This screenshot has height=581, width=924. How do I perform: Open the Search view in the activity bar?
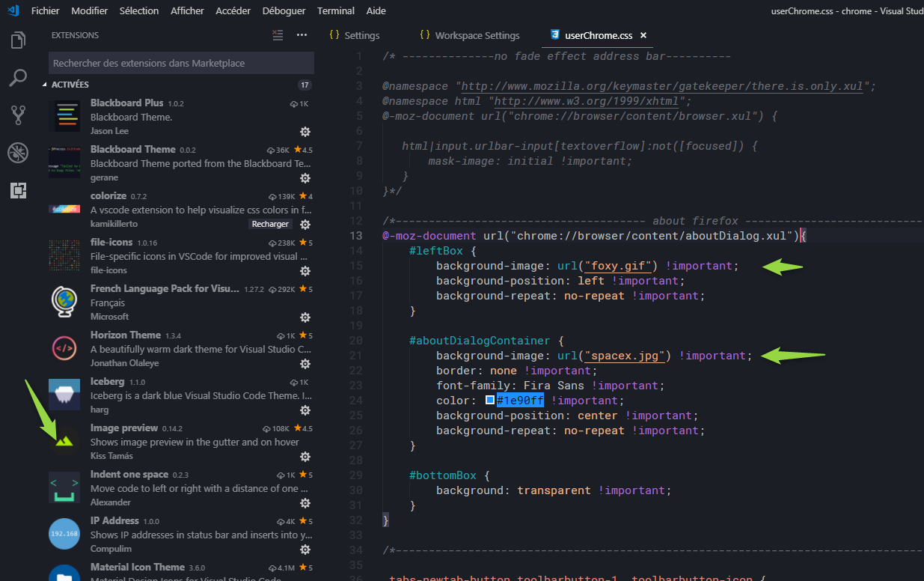(18, 78)
